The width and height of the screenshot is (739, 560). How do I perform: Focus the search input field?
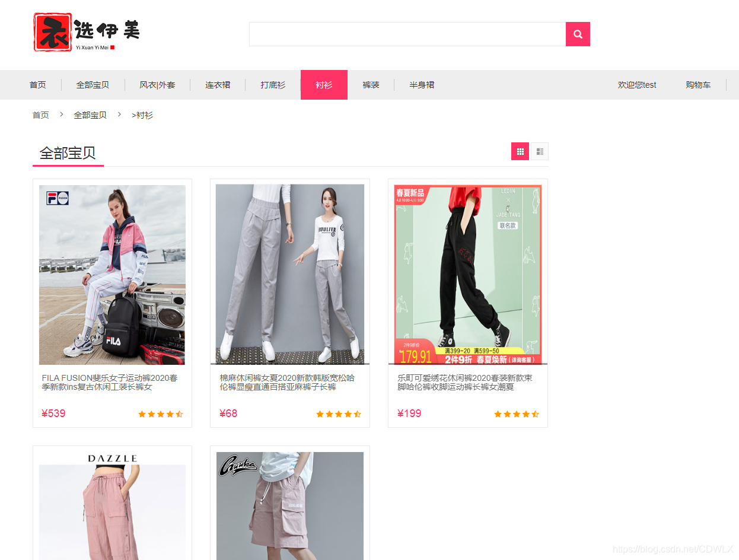click(x=407, y=34)
